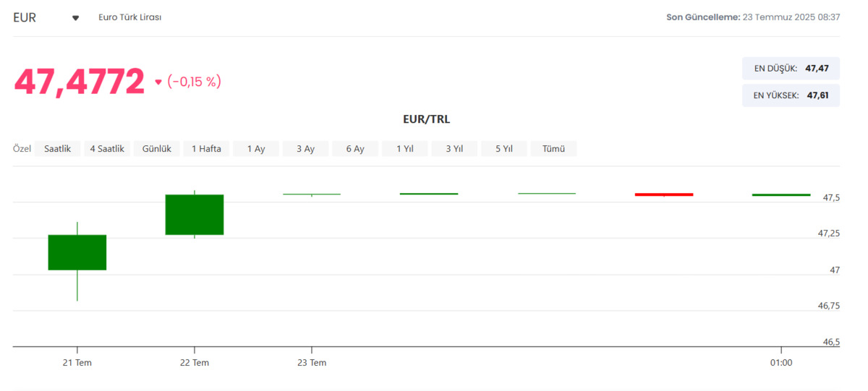Screen dimensions: 868x391
Task: Show the 6 Ay chart range
Action: tap(355, 149)
